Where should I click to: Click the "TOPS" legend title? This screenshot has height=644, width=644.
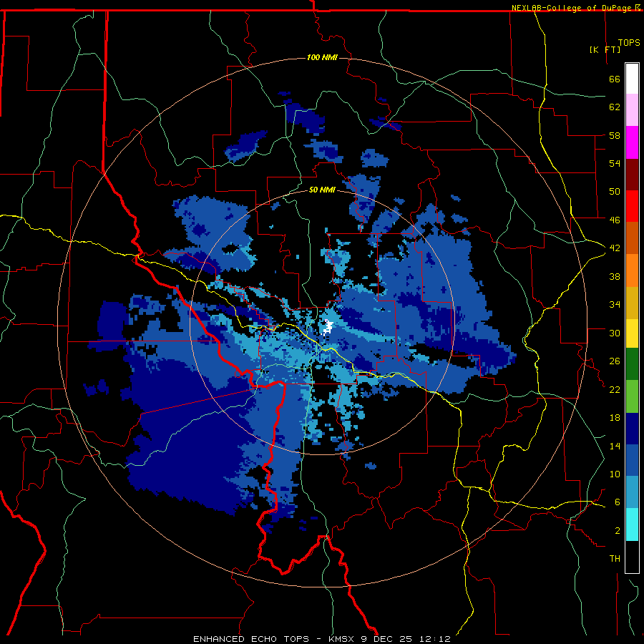point(629,42)
